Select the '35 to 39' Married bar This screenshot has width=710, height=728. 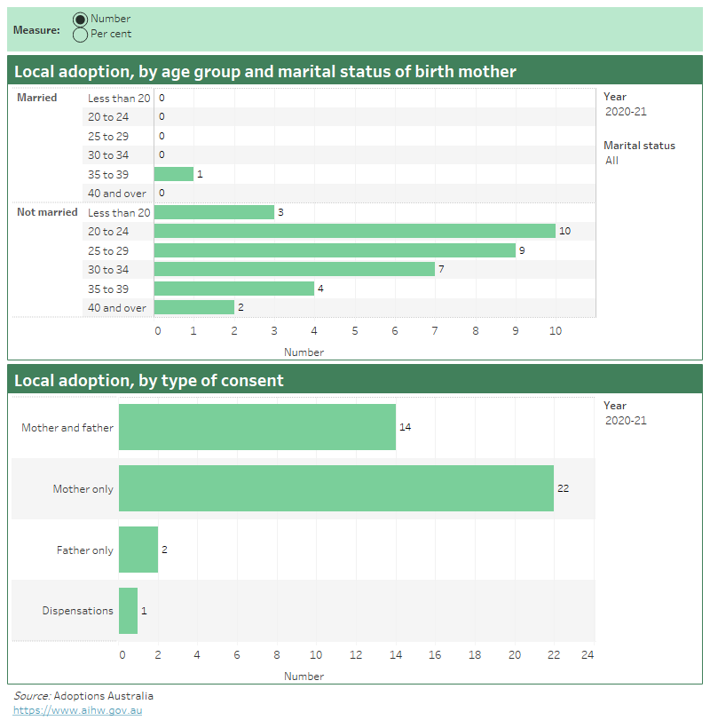tap(173, 174)
